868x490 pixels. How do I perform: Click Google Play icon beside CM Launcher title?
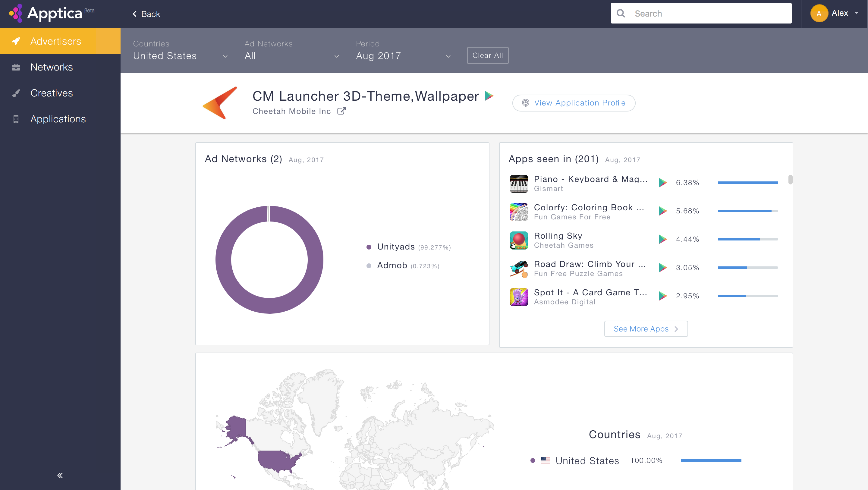point(489,96)
